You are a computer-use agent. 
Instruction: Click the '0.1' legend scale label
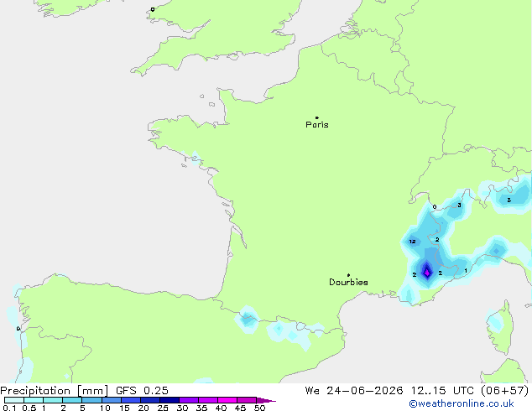9,408
